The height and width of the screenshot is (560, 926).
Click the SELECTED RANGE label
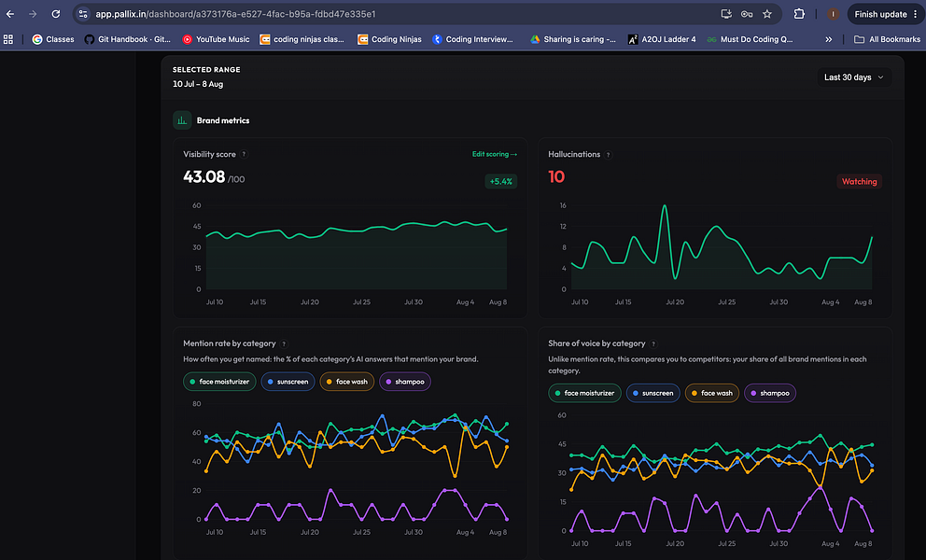click(x=206, y=70)
